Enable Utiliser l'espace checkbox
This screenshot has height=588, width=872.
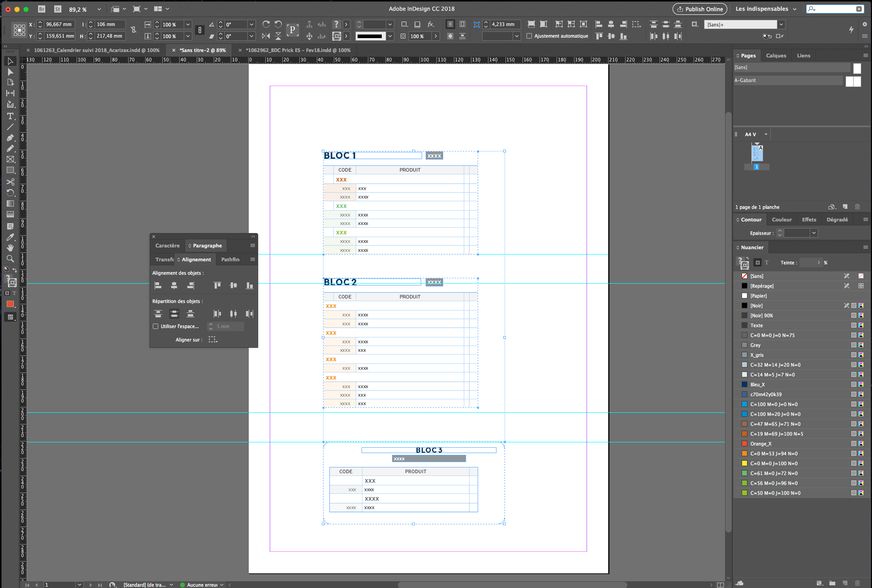[x=155, y=326]
